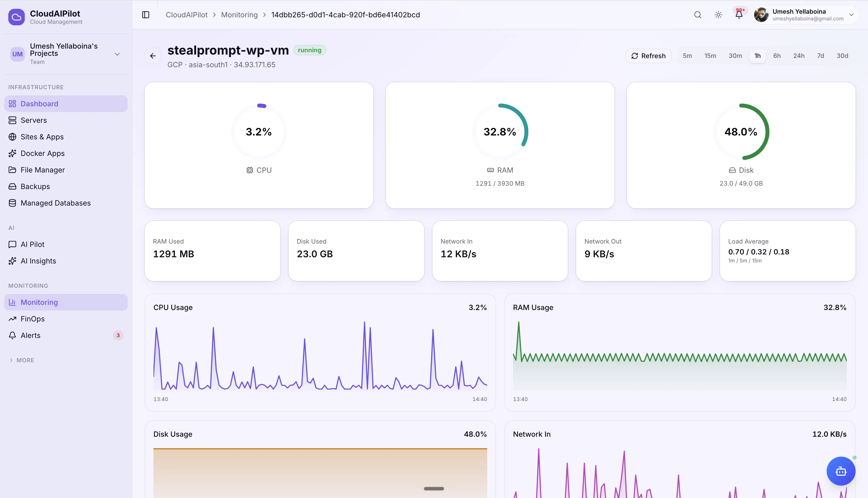
Task: Expand Umesh Yellaboina's Projects team switcher
Action: (66, 54)
